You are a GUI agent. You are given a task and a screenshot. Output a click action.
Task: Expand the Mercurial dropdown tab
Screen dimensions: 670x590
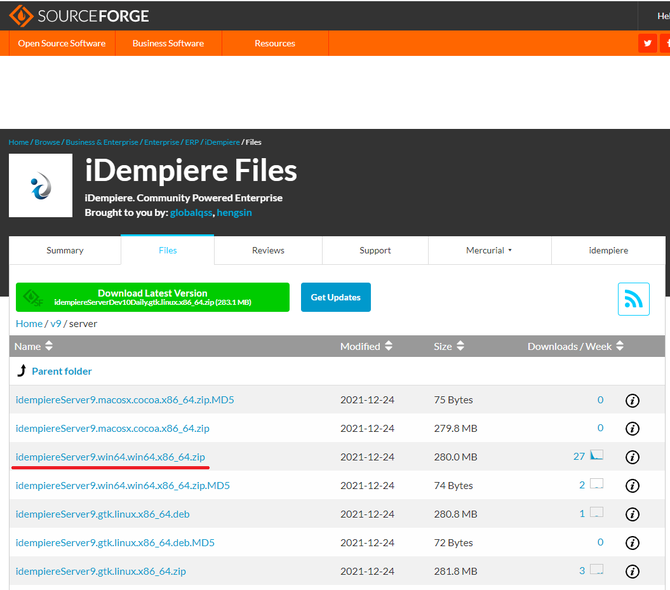click(489, 250)
